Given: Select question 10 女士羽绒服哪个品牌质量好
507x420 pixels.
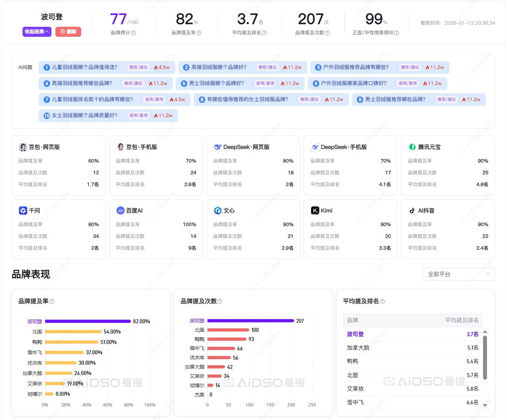Looking at the screenshot, I should (85, 115).
